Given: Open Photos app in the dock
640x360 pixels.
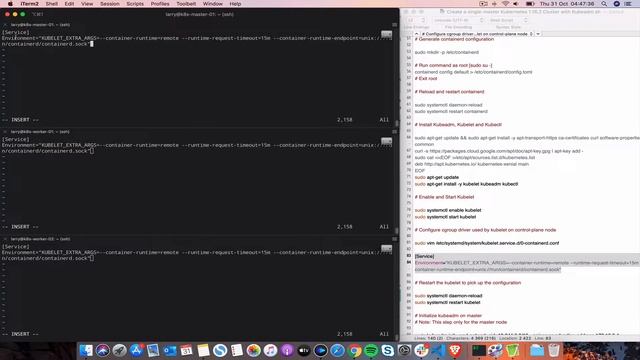Looking at the screenshot, I should coord(253,350).
